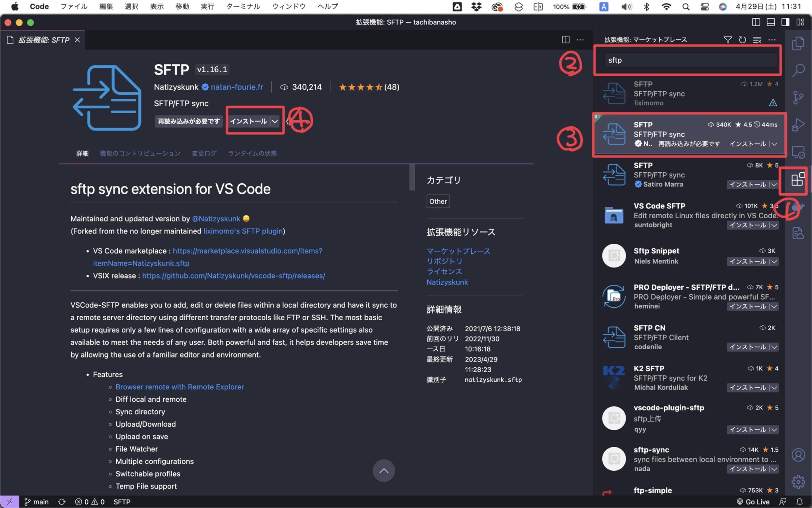Open the Run and Debug view

(799, 125)
